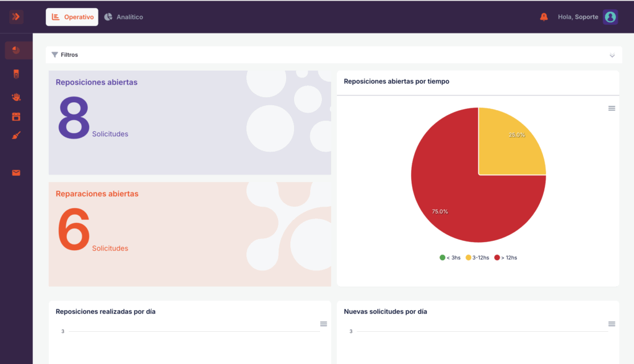Open the dispenser machine sidebar icon
Viewport: 634px width, 364px height.
pos(16,74)
